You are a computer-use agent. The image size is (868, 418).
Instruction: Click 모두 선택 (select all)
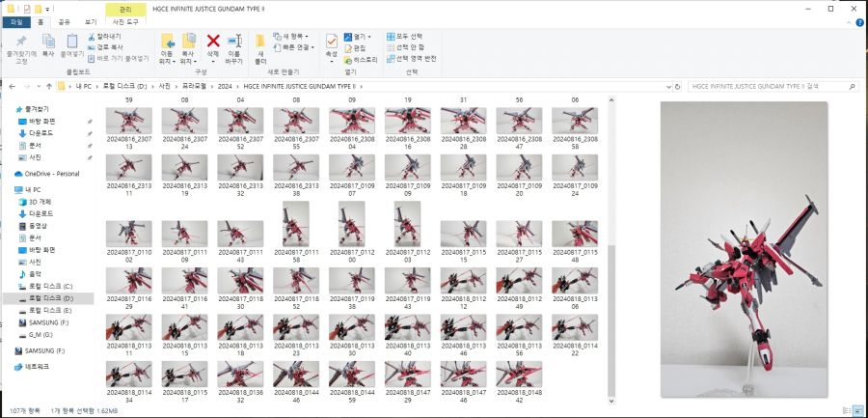[406, 37]
